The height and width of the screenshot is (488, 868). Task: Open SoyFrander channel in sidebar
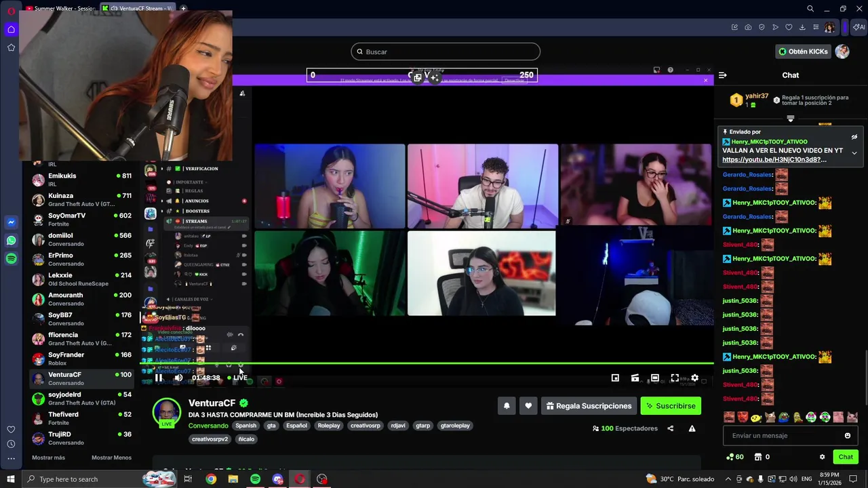pos(81,359)
